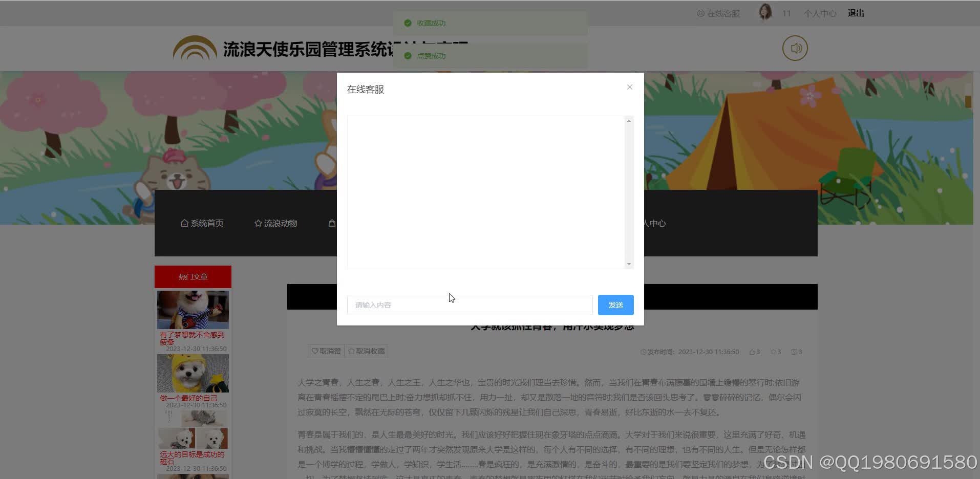The width and height of the screenshot is (980, 479).
Task: Click the headset customer service icon in header
Action: tap(700, 13)
